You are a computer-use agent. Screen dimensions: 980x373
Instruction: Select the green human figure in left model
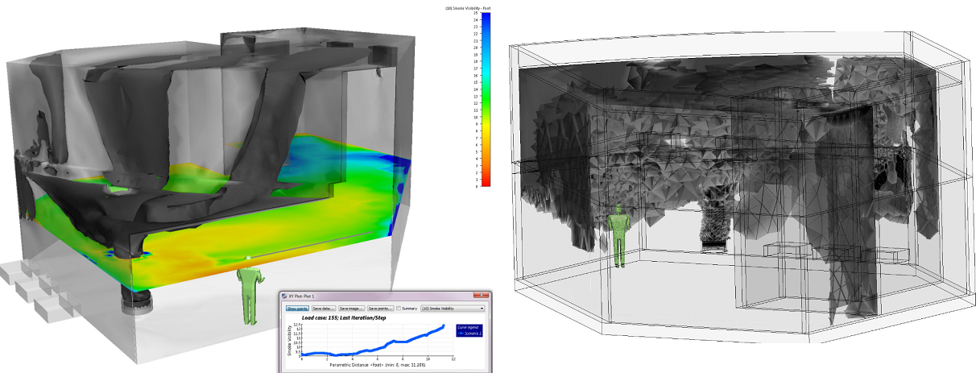point(250,292)
